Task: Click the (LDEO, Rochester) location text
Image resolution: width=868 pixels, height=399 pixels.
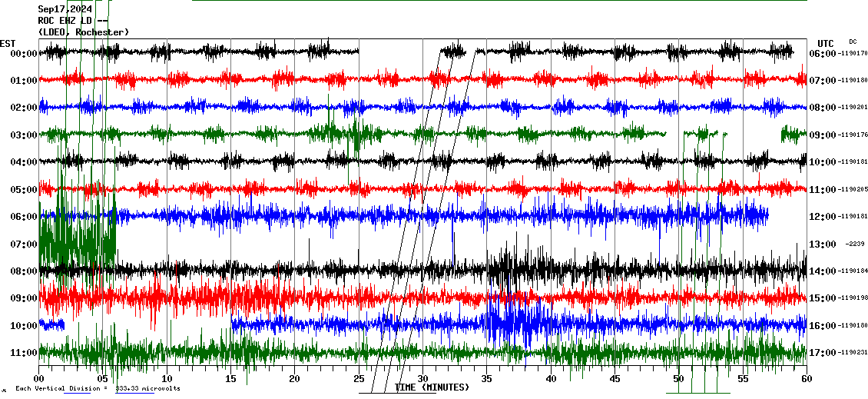Action: click(84, 32)
